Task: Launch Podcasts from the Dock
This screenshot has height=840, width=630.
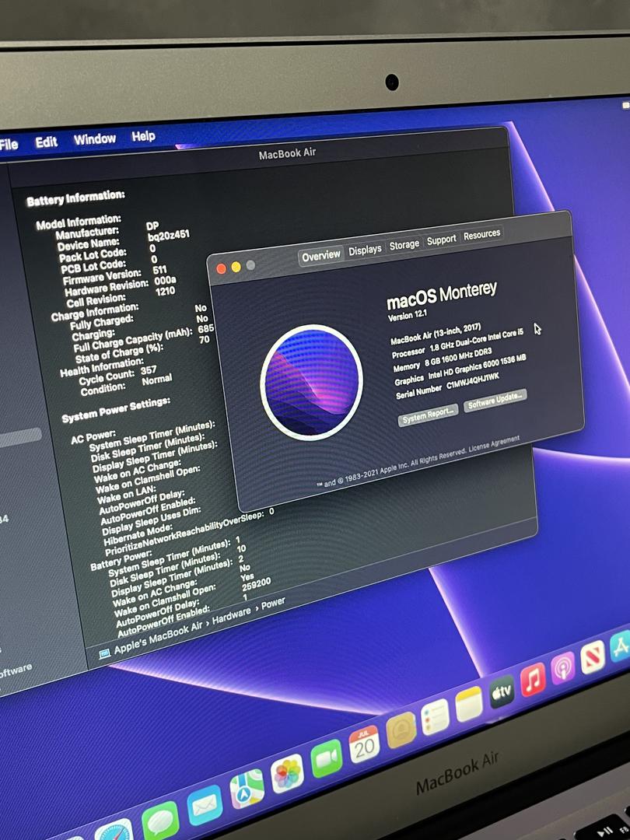Action: click(563, 668)
